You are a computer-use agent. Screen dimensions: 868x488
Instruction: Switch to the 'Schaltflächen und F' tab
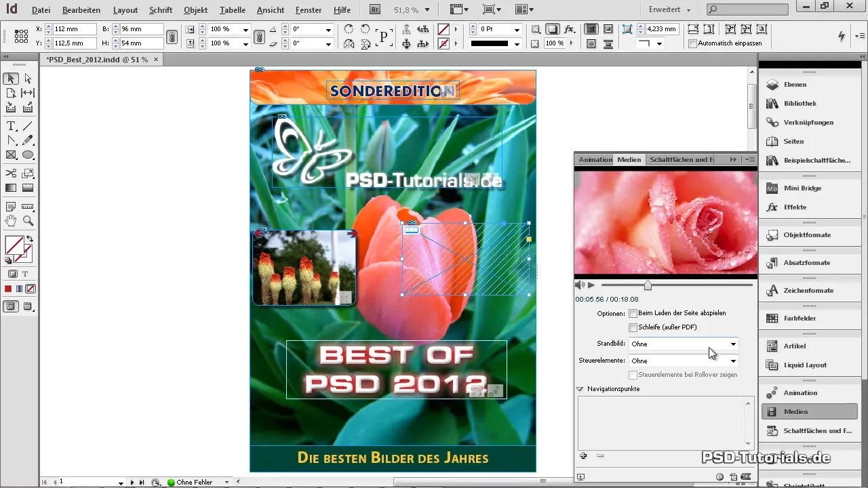(x=682, y=160)
